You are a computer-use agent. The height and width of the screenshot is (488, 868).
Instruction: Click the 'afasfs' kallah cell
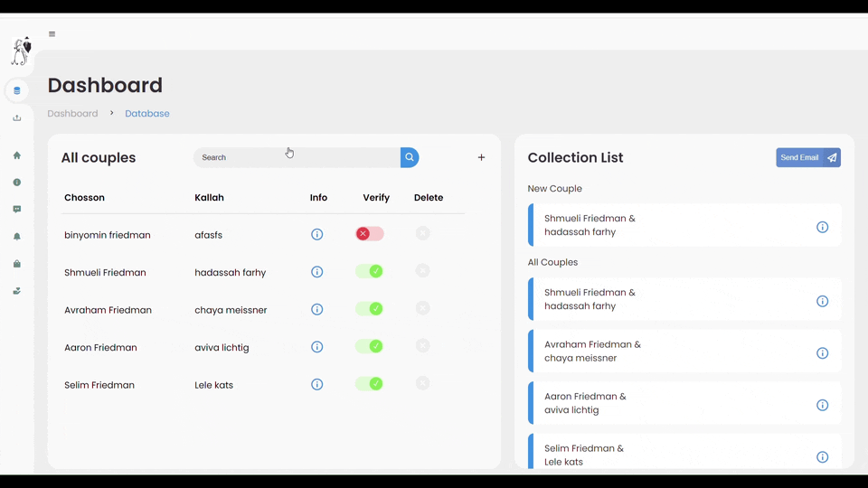pos(209,235)
